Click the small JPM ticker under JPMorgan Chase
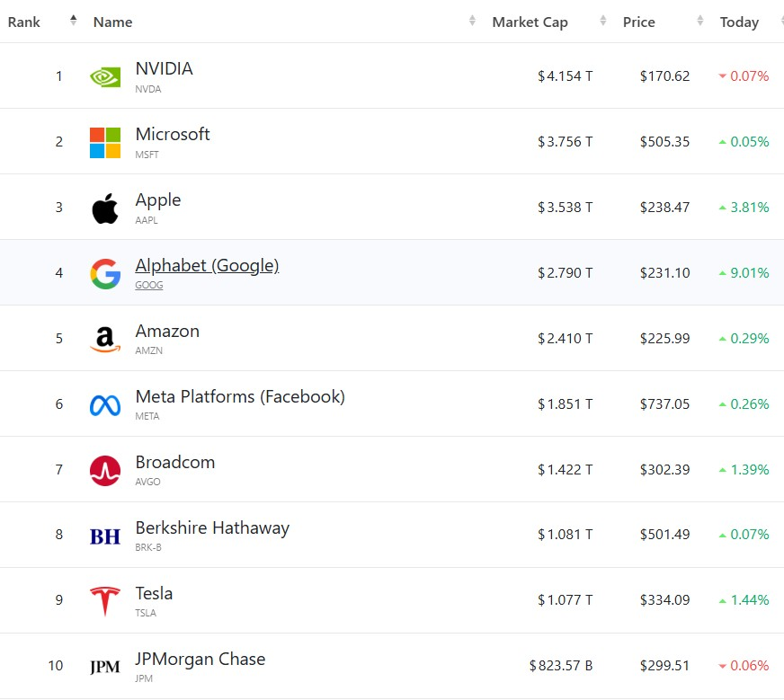784x700 pixels. 144,678
